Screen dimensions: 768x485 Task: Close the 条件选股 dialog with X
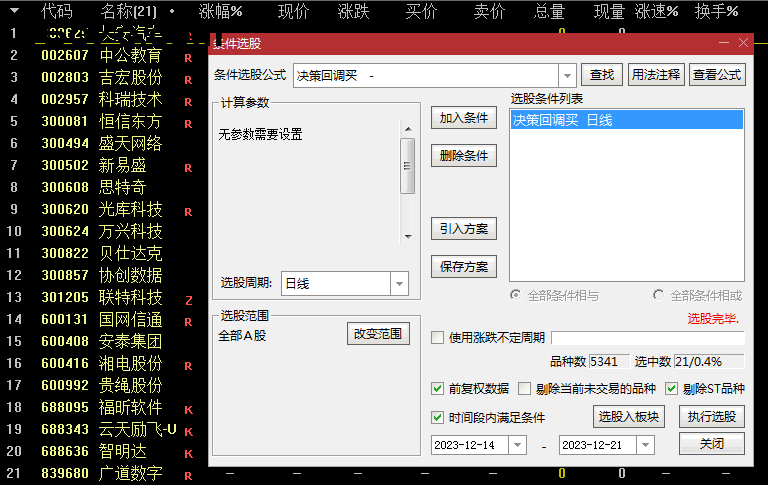pyautogui.click(x=743, y=43)
